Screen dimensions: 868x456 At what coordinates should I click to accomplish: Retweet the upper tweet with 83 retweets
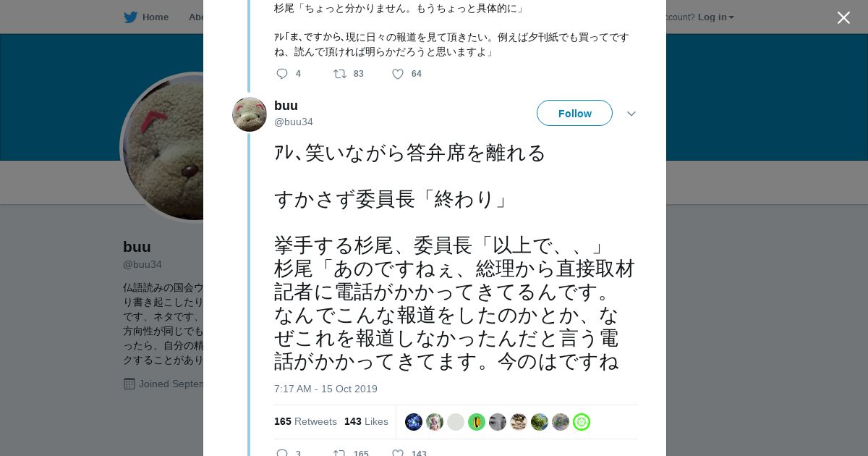click(339, 74)
